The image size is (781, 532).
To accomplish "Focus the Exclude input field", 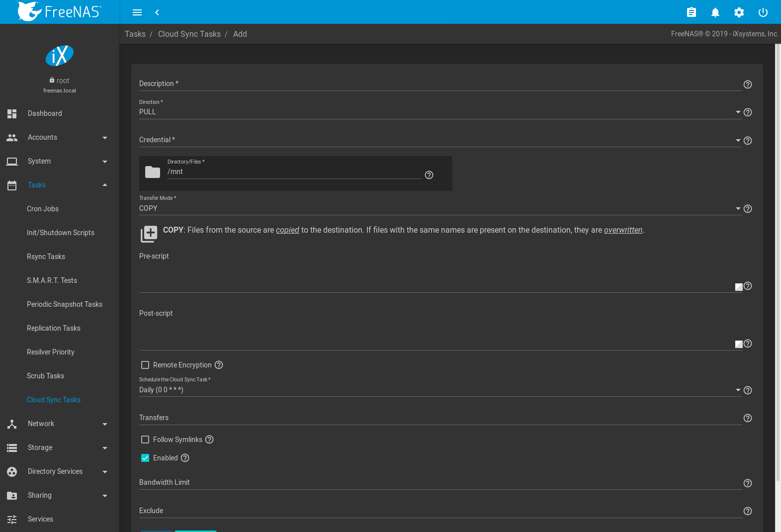I will [x=440, y=511].
